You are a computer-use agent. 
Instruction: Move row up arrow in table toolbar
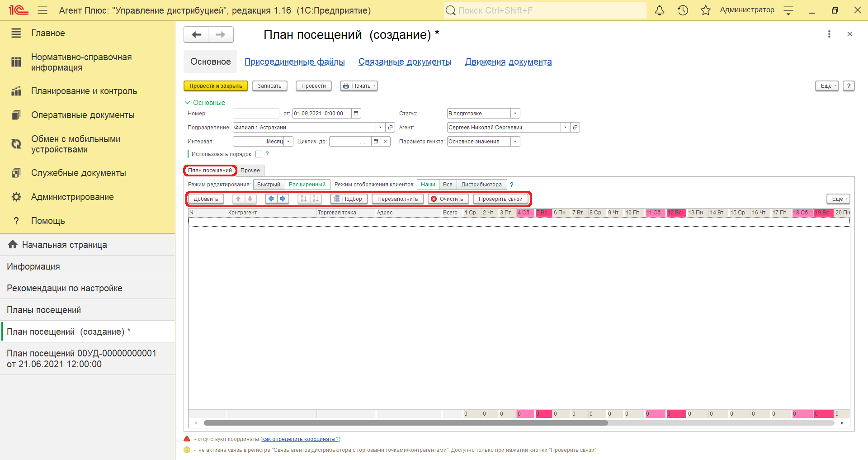pyautogui.click(x=238, y=199)
